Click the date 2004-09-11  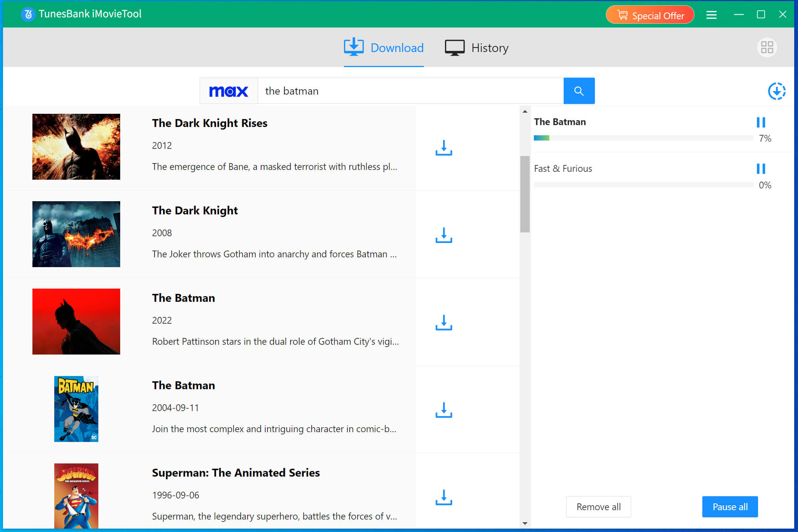point(175,408)
